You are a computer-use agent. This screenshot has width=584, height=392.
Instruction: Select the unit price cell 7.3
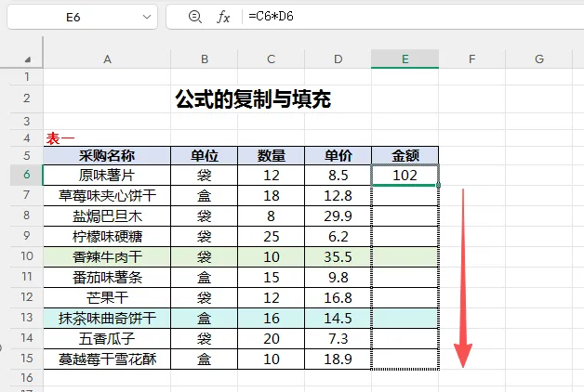338,339
